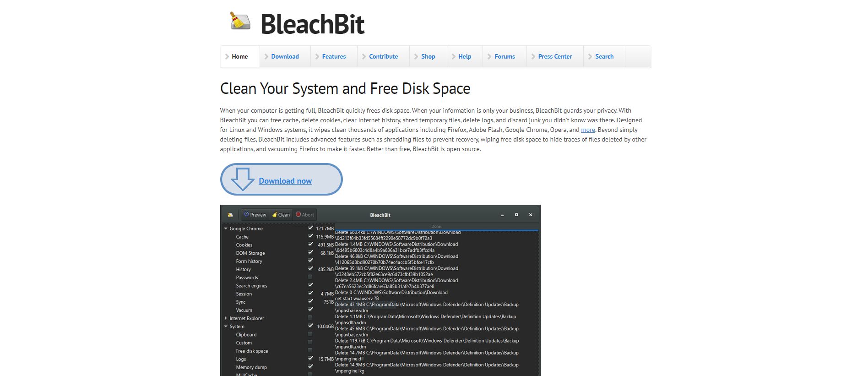Screen dimensions: 868x376
Task: Toggle the Session checkbox
Action: click(x=310, y=293)
